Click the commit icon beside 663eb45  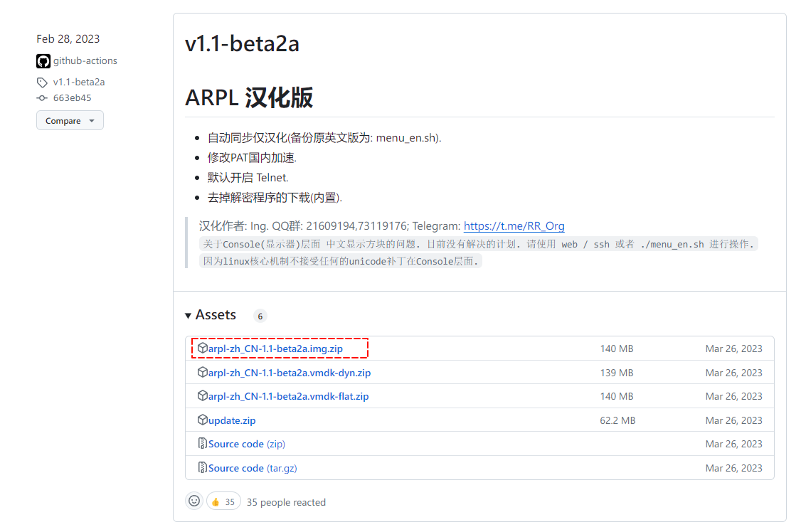tap(43, 98)
